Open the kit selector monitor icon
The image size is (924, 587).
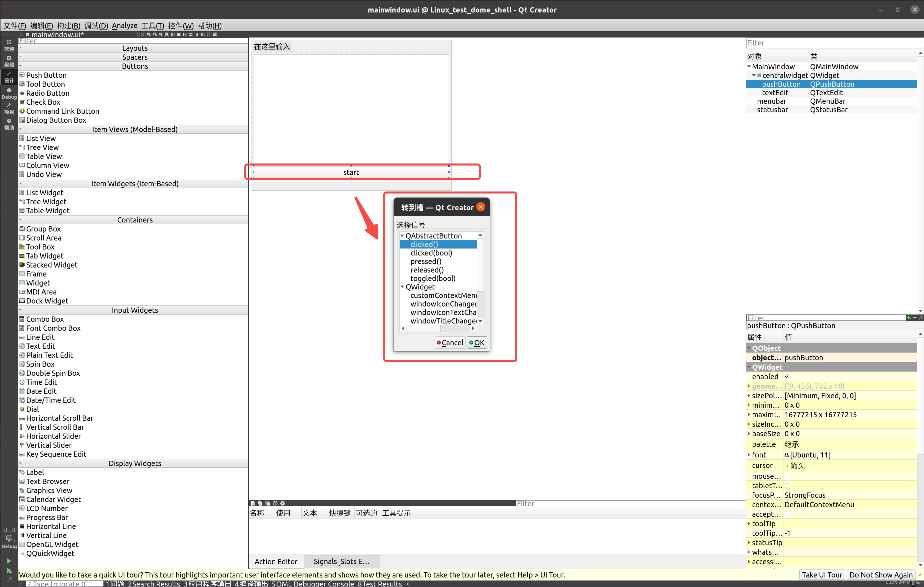click(9, 538)
